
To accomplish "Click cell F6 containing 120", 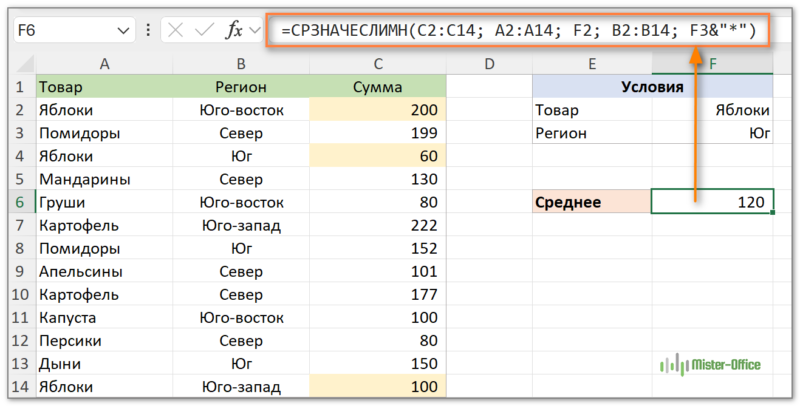I will [712, 202].
